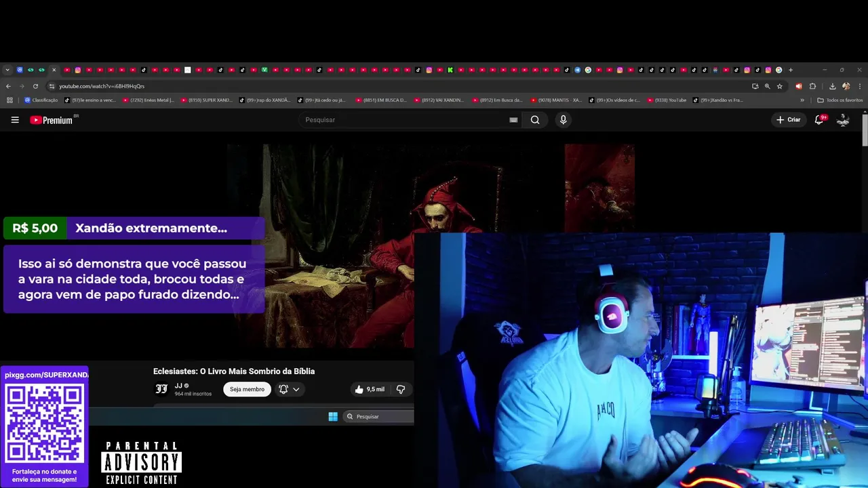Click the Seja membro button
Viewport: 868px width, 488px height.
[247, 389]
